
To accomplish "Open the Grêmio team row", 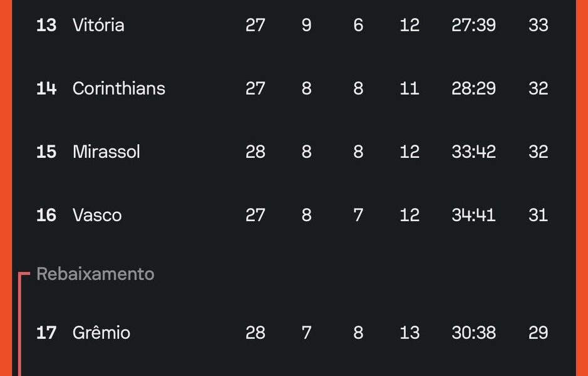I will (294, 333).
